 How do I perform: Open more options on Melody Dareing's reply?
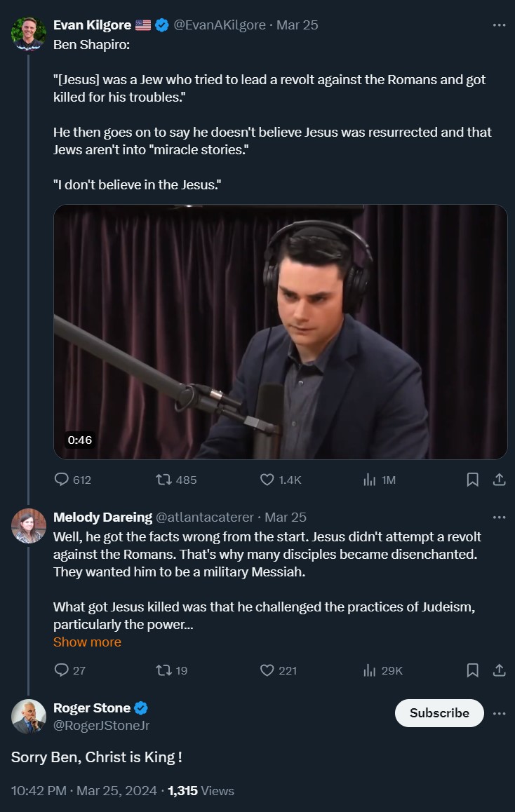click(499, 517)
